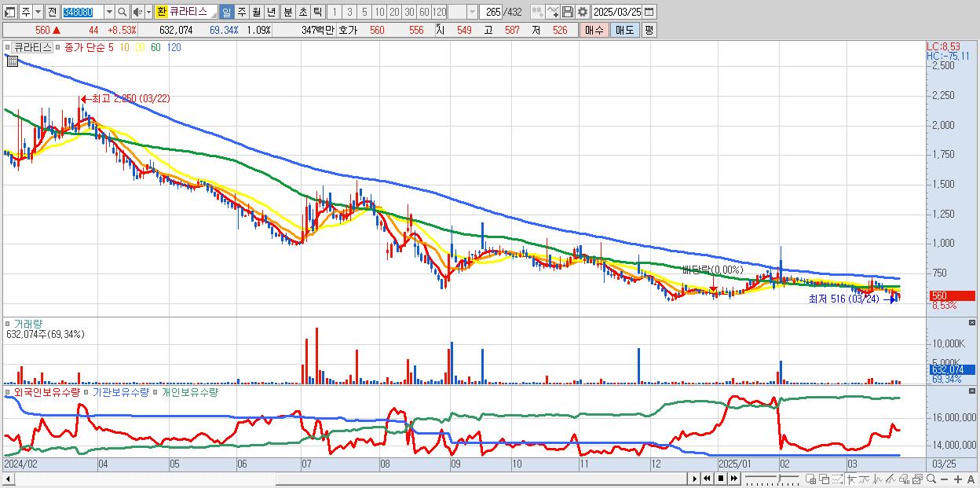
Task: Click the rewind button in bottom bar
Action: (x=707, y=479)
